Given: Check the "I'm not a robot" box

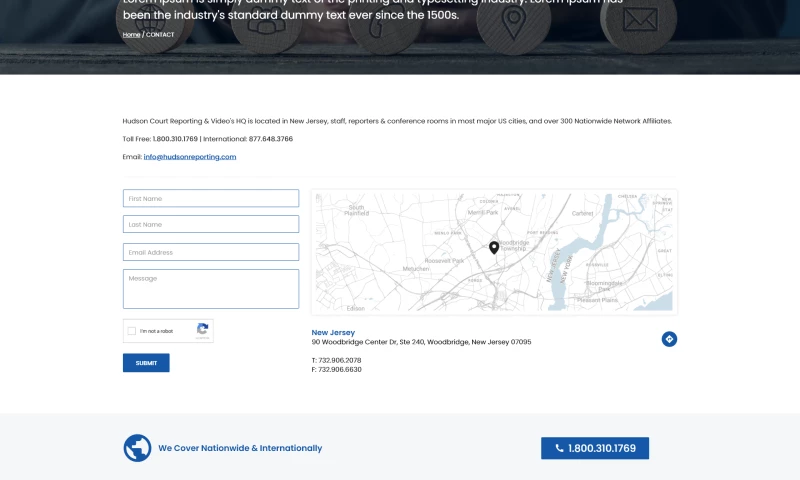Looking at the screenshot, I should [132, 331].
